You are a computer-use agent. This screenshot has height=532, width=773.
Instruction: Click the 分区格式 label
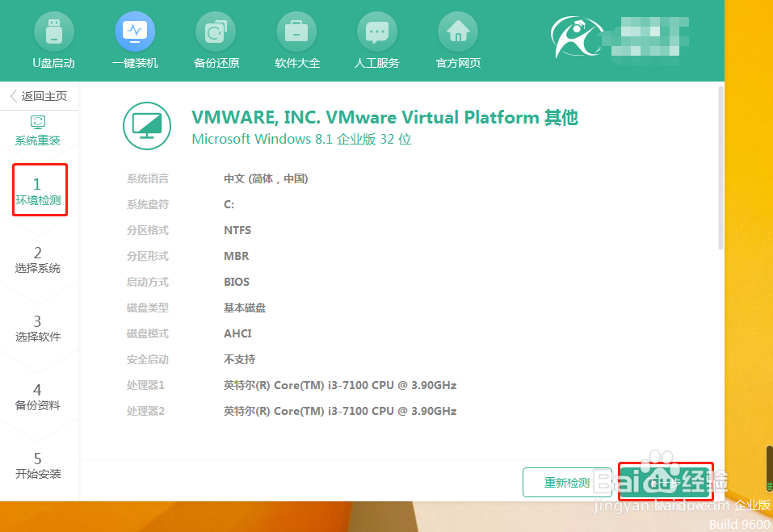click(147, 230)
